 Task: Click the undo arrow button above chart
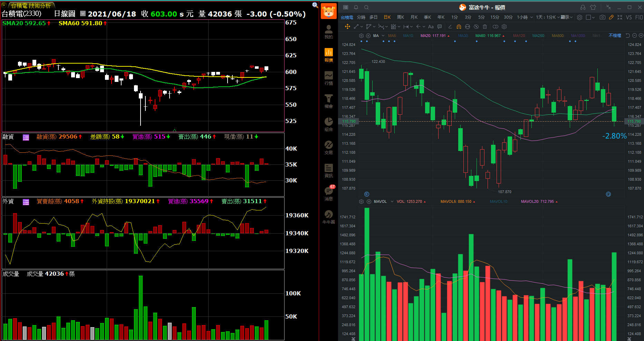coord(628,36)
